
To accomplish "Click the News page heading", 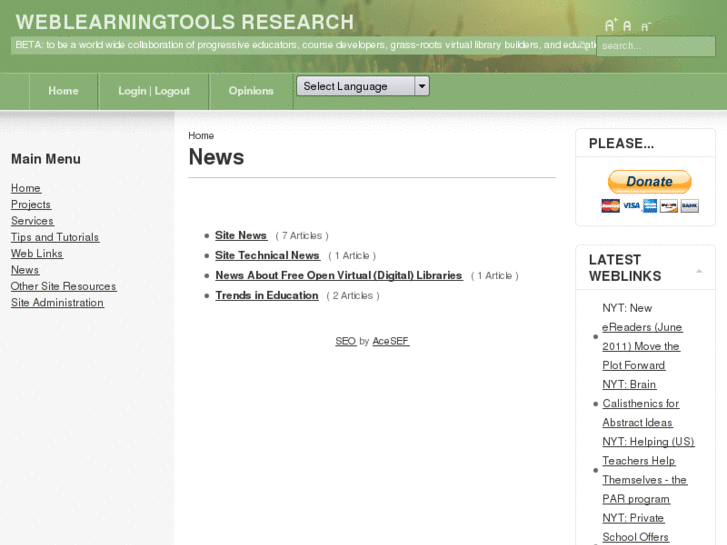I will coord(216,157).
